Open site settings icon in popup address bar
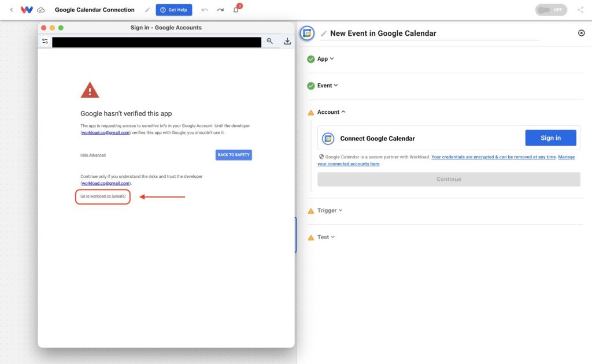This screenshot has width=592, height=364. click(x=45, y=41)
